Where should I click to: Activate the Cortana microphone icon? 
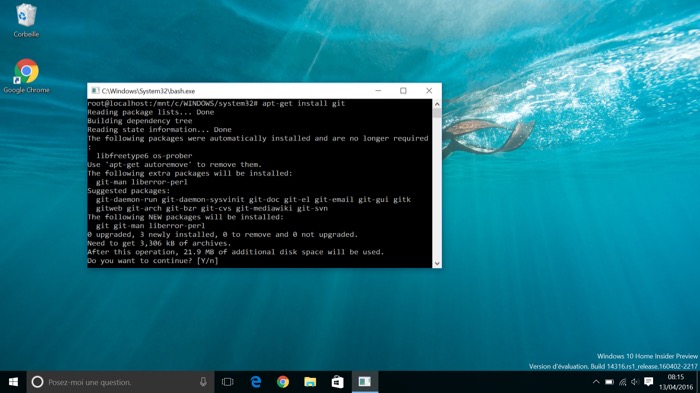click(x=203, y=382)
